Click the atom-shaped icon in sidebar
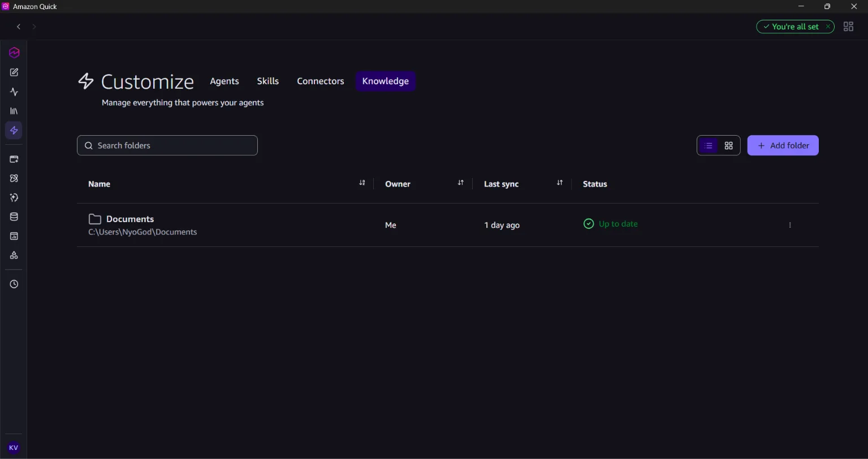 pos(14,178)
